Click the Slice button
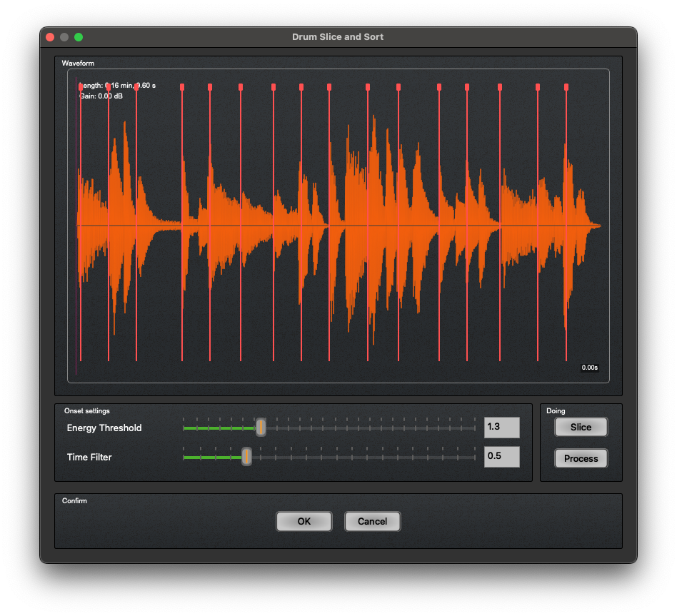Screen dimensions: 677x616 581,427
